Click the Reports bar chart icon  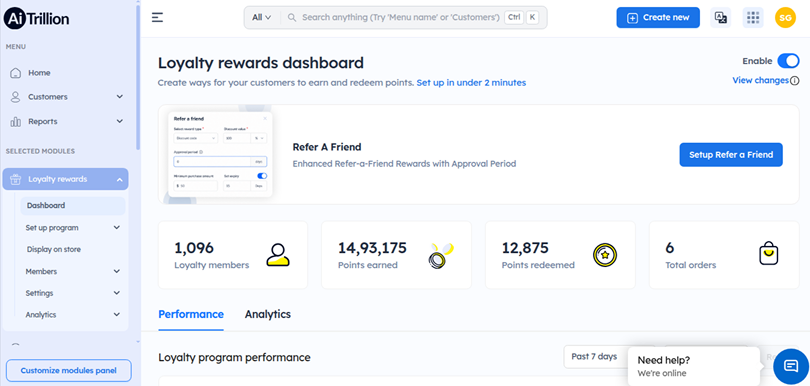(x=15, y=121)
